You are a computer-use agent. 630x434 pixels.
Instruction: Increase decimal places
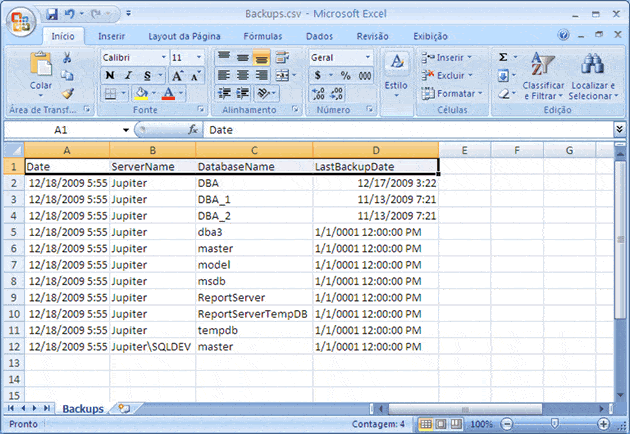tap(318, 94)
